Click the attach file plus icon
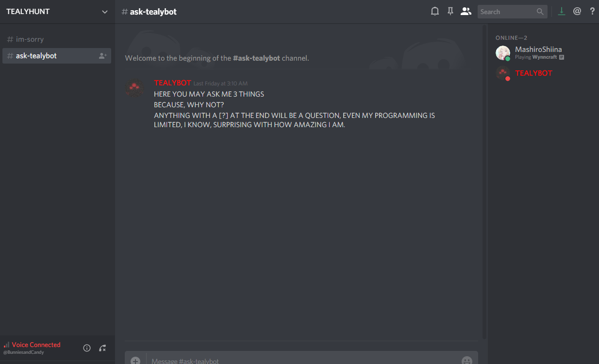 [x=135, y=360]
